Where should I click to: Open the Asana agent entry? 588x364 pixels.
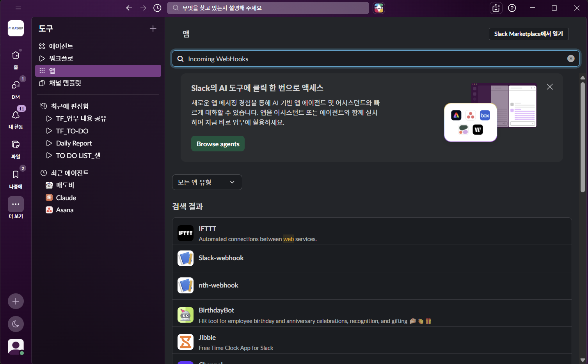tap(98, 210)
